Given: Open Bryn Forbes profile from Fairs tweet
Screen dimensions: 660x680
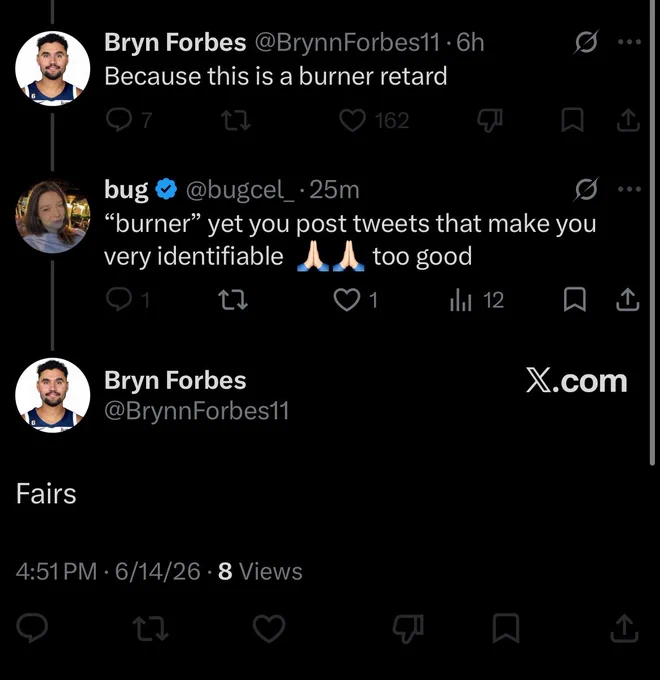Looking at the screenshot, I should pos(175,380).
